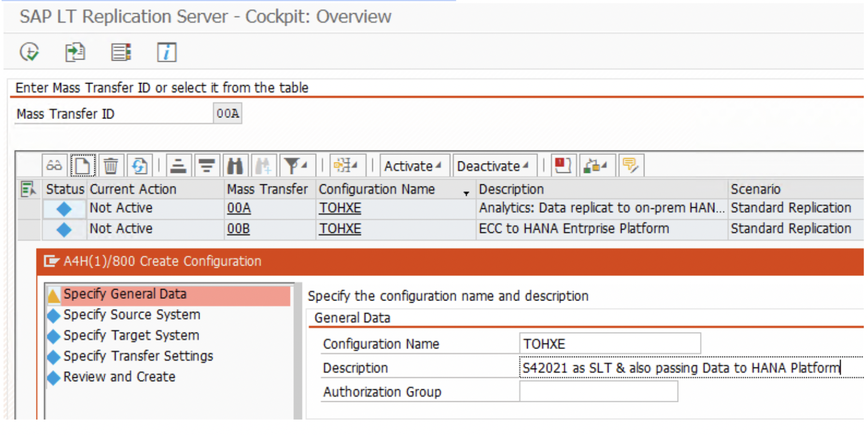Click the sort arrow beside Configuration Name header

pos(467,193)
